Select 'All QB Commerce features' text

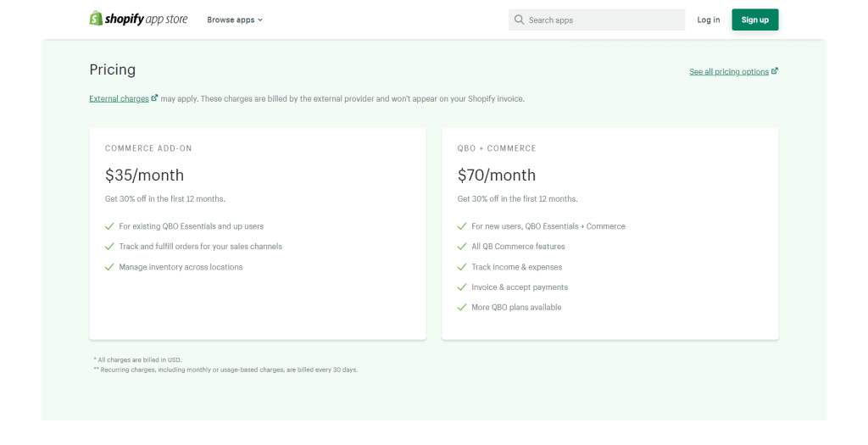(x=518, y=247)
